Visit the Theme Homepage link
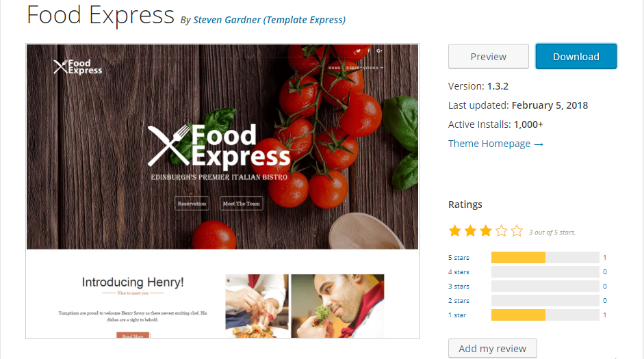This screenshot has height=359, width=644. [495, 144]
